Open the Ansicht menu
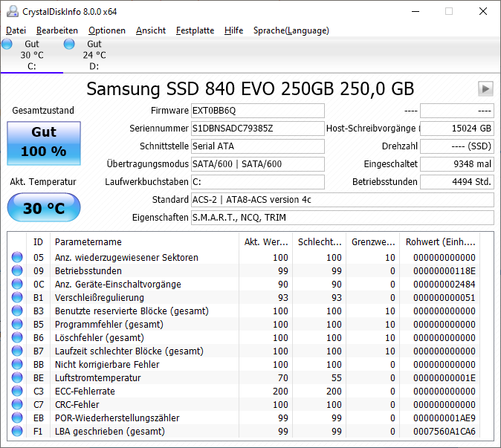This screenshot has height=448, width=501. point(151,30)
